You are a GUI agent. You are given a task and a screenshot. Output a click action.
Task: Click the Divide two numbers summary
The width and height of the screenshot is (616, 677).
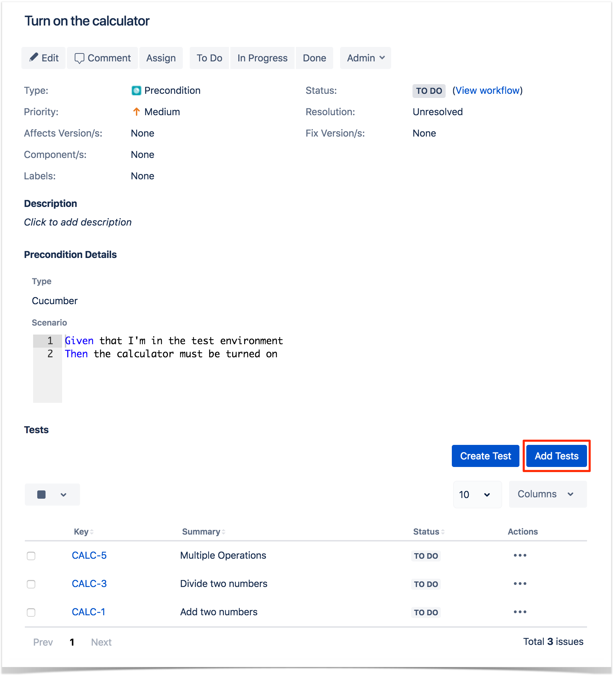click(224, 584)
